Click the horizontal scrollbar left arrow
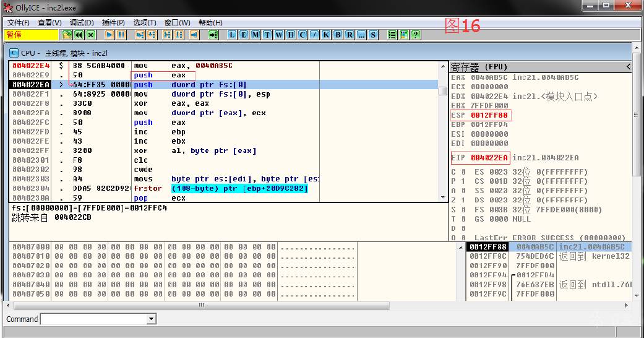Screen dimensions: 644x338 tap(8, 306)
